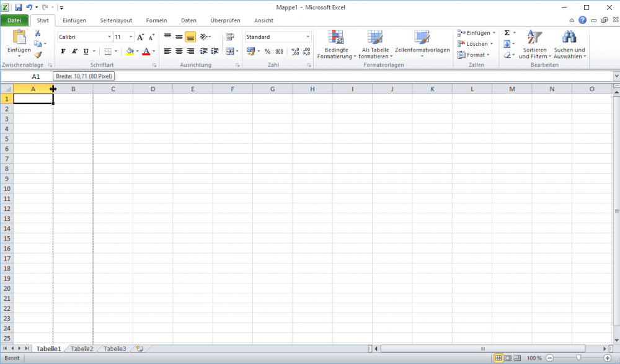Open the Datei tab
The width and height of the screenshot is (620, 364).
(x=14, y=20)
